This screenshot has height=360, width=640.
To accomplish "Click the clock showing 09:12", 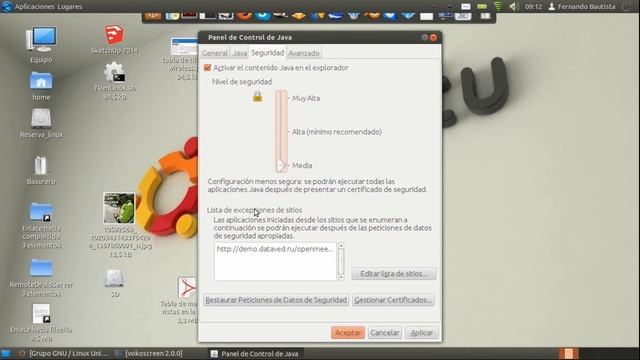I will point(533,7).
